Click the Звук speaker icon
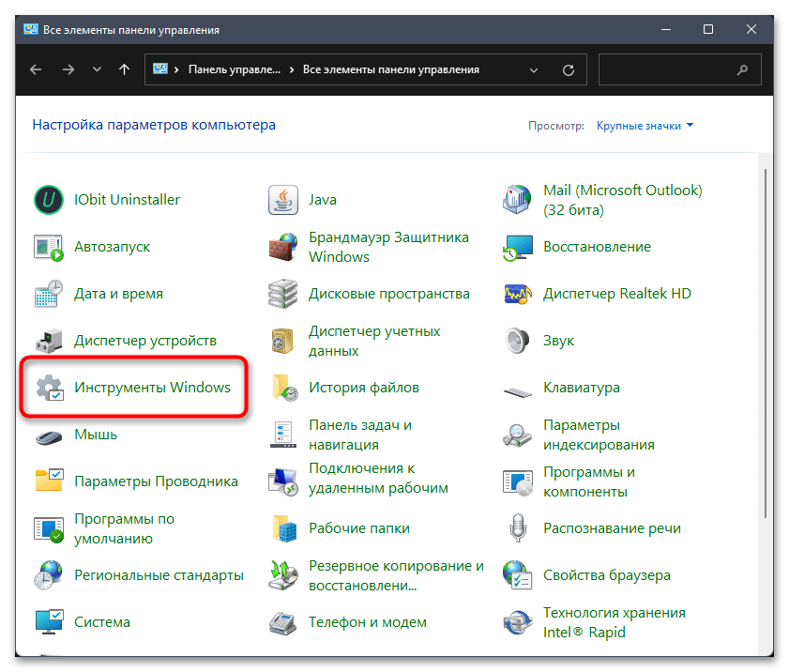The image size is (789, 672). pos(518,341)
